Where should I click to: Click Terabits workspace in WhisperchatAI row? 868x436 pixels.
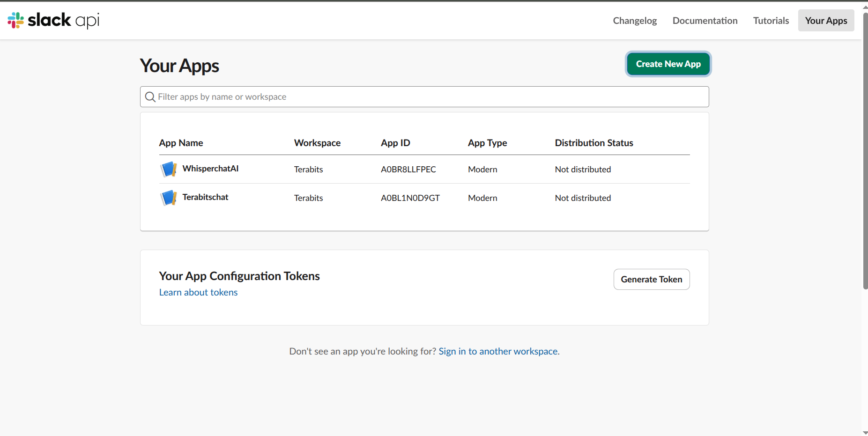click(x=308, y=170)
